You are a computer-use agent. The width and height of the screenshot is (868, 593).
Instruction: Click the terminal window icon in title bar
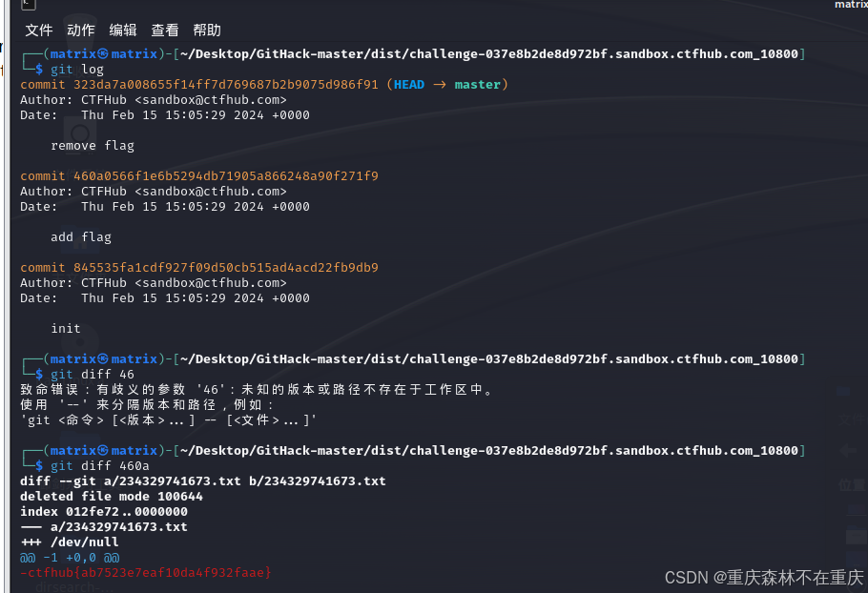pyautogui.click(x=29, y=4)
